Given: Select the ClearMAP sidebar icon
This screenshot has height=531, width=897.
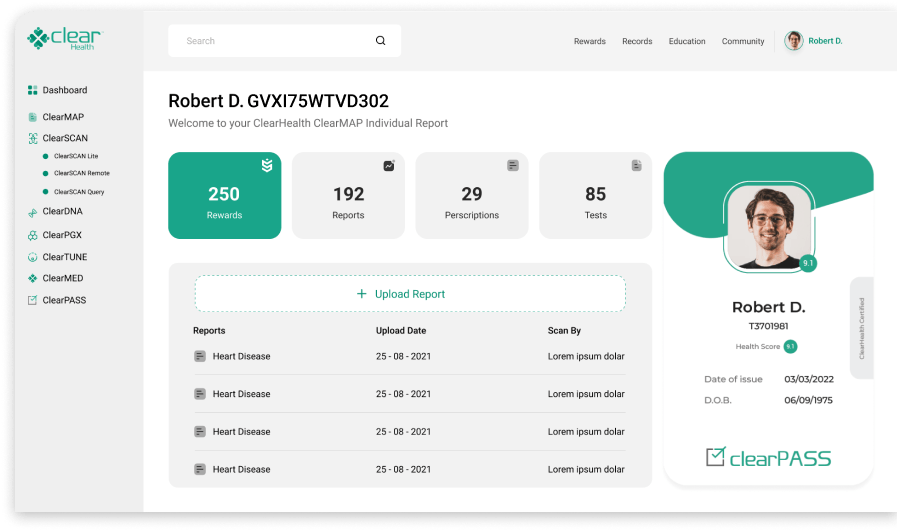Looking at the screenshot, I should (x=33, y=117).
